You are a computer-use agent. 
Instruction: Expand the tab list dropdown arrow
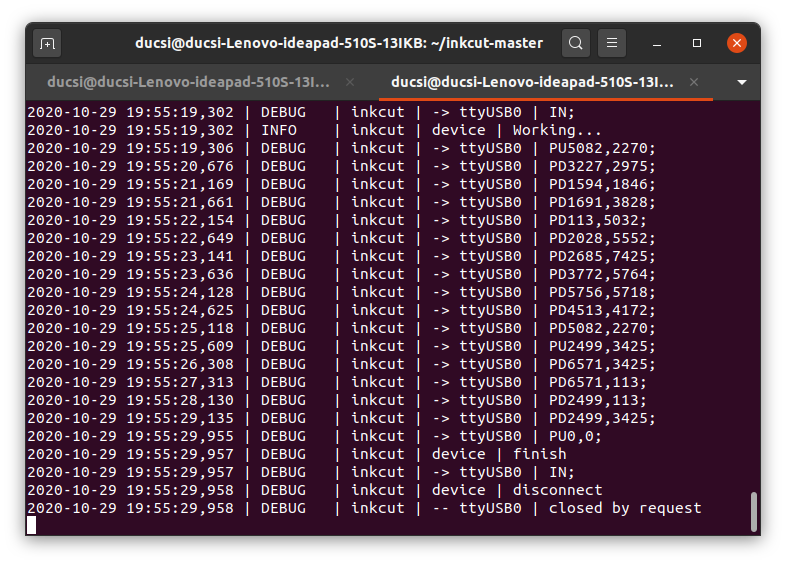point(741,82)
